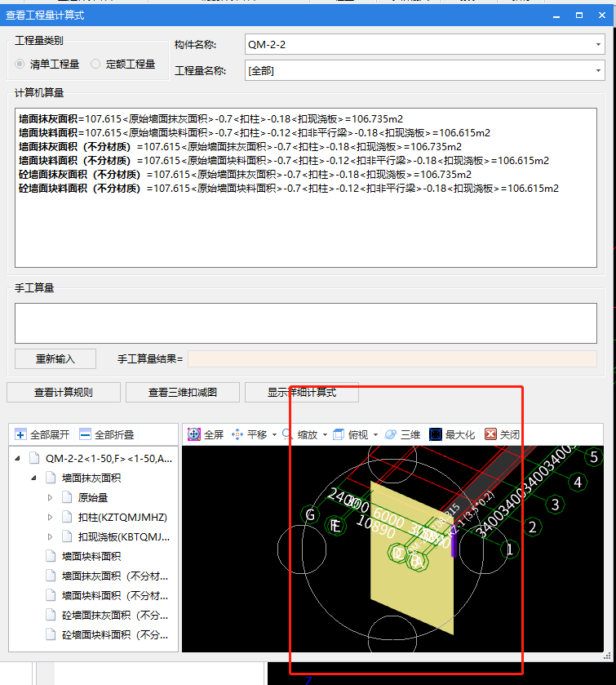Select the 原始量 tree item text
Screen dimensions: 616x685
(92, 497)
